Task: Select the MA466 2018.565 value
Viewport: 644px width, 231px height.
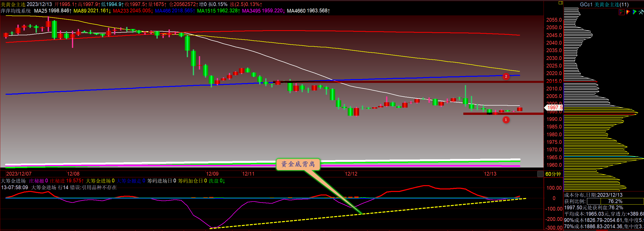Action: [175, 11]
